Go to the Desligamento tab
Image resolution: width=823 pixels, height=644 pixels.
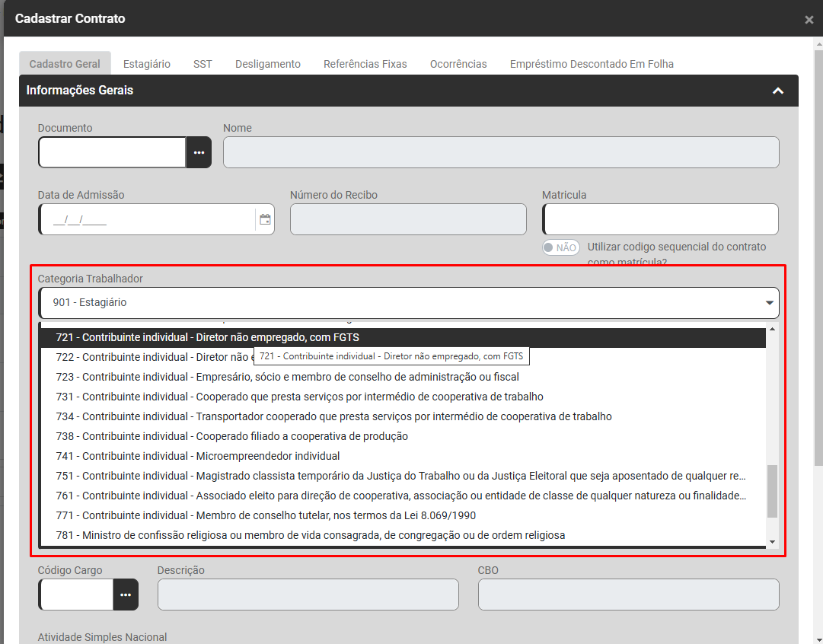point(268,64)
